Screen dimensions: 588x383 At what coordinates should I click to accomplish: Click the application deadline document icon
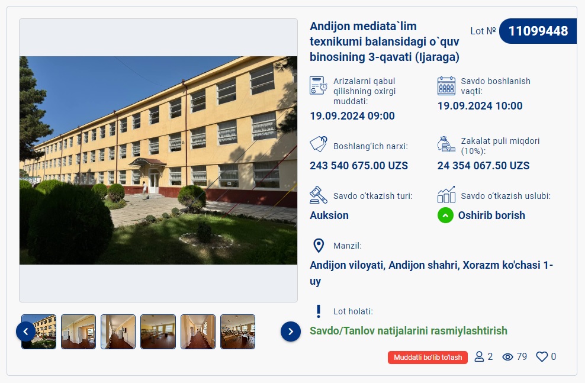319,85
